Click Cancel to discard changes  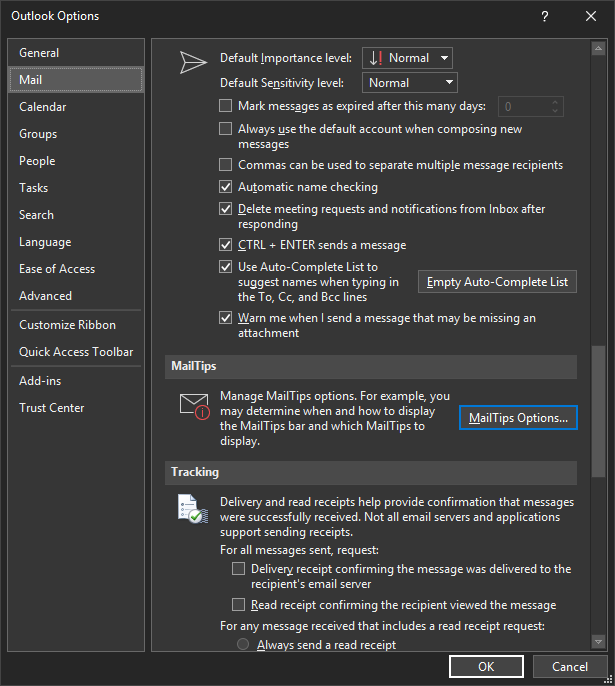pos(570,667)
